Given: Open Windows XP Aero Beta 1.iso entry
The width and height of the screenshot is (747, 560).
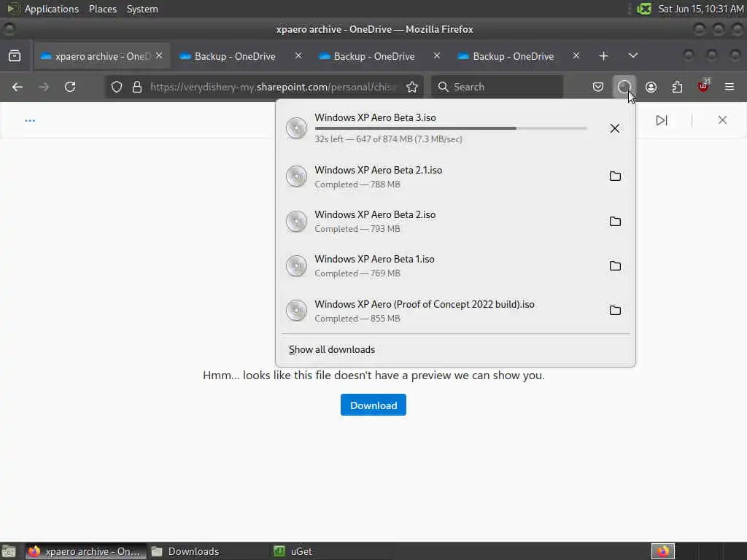Looking at the screenshot, I should 455,265.
